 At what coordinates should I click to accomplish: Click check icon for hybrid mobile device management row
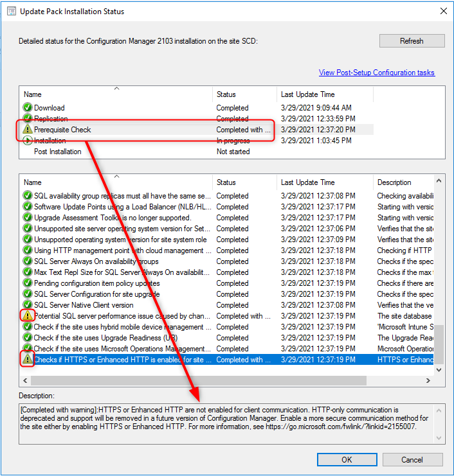pos(28,326)
